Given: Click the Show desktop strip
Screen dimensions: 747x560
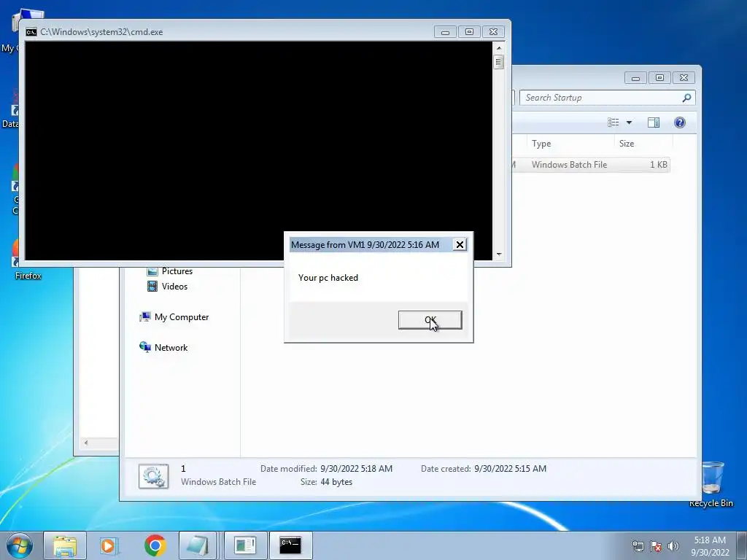Looking at the screenshot, I should coord(742,545).
